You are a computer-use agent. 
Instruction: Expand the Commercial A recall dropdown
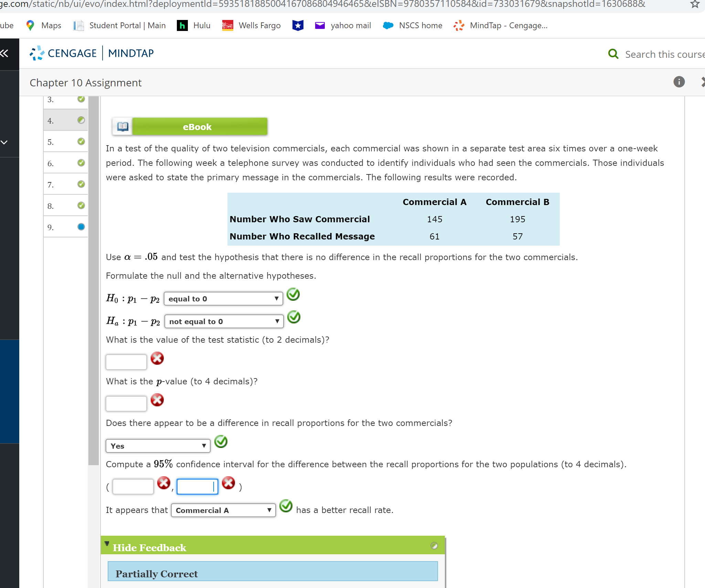(223, 510)
